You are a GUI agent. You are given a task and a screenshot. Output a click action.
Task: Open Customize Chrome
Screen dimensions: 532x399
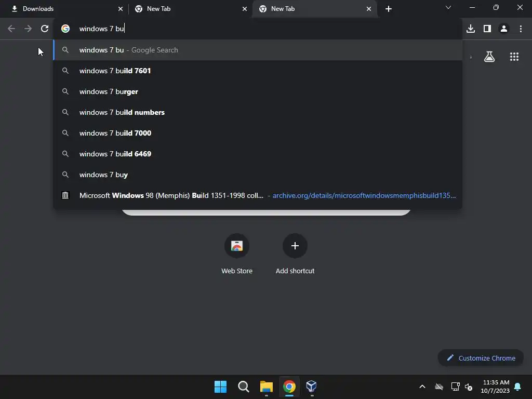click(x=481, y=358)
